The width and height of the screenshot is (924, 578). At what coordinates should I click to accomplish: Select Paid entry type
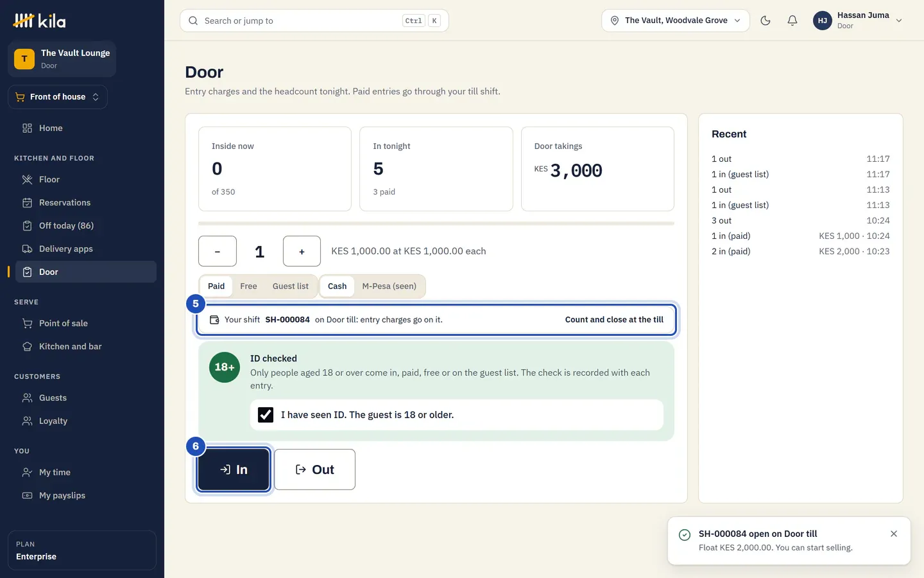[216, 286]
